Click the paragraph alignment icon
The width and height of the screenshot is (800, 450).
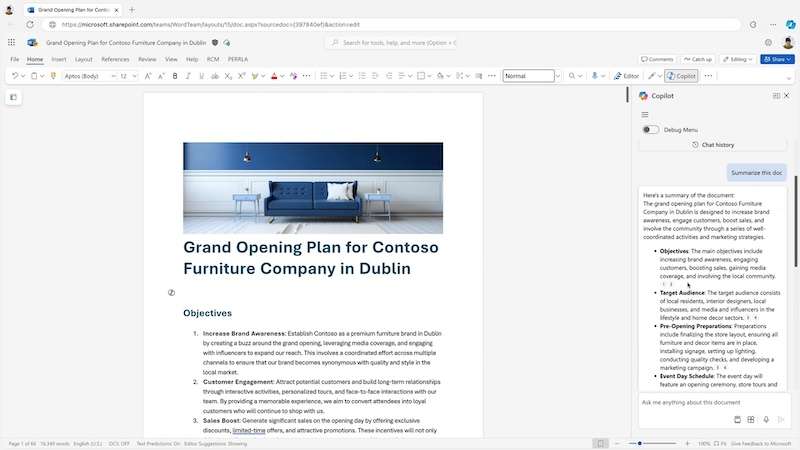pyautogui.click(x=402, y=76)
